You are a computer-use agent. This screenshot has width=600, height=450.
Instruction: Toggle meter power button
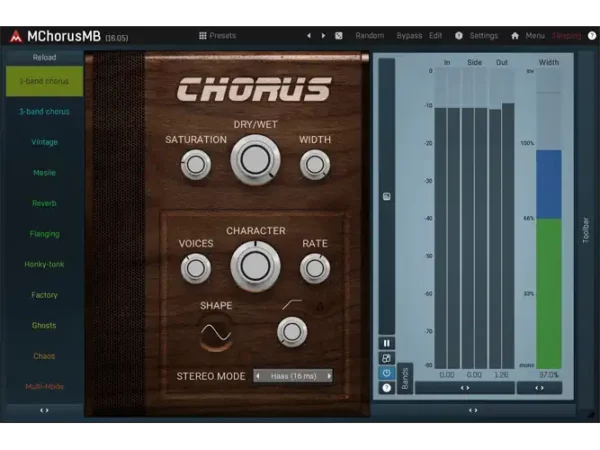pyautogui.click(x=386, y=373)
